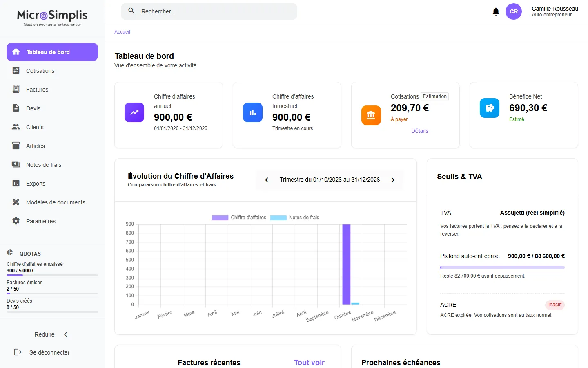588x368 pixels.
Task: Open the Tableau de bord menu
Action: [x=52, y=52]
